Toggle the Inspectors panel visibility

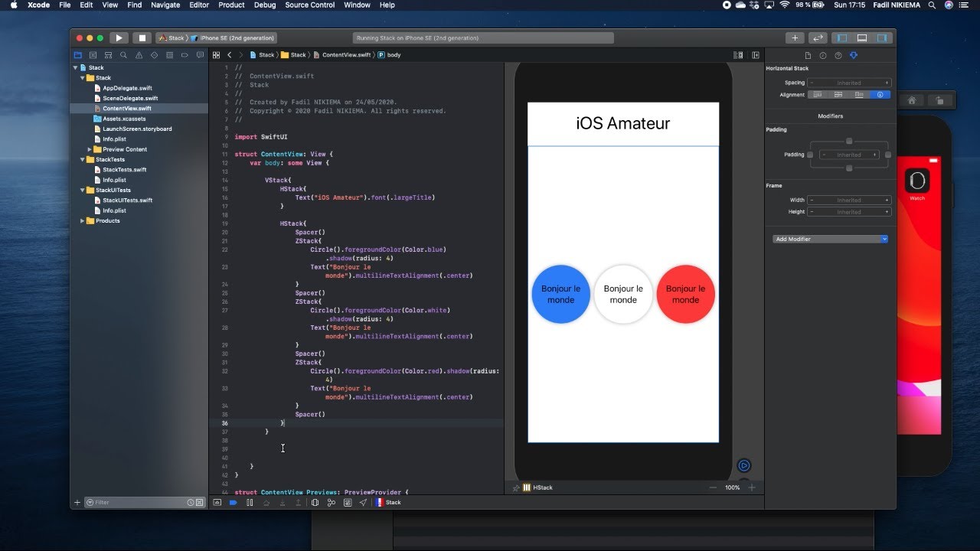pos(881,37)
